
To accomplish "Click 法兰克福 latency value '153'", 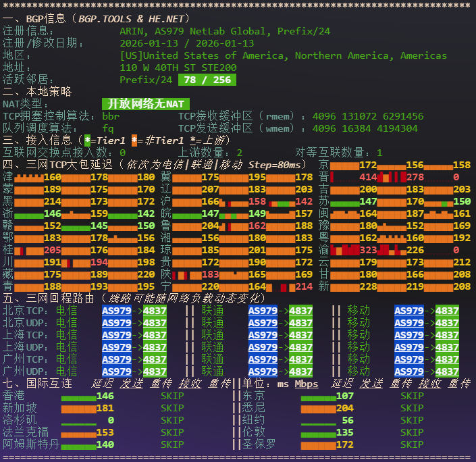I will tap(105, 432).
